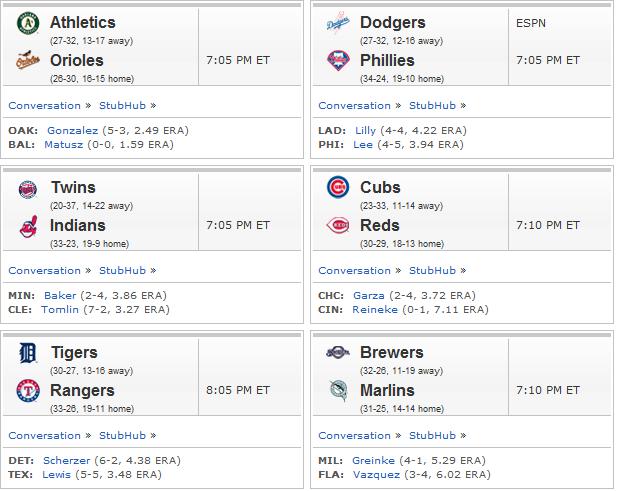This screenshot has height=491, width=617.
Task: Click the Cleveland Indians logo
Action: 29,226
